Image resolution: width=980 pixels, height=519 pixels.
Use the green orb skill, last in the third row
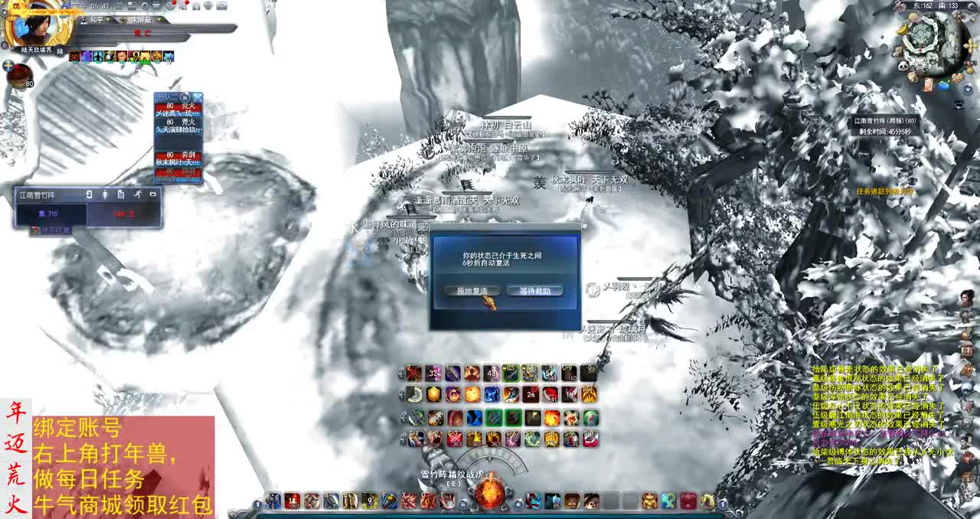590,418
